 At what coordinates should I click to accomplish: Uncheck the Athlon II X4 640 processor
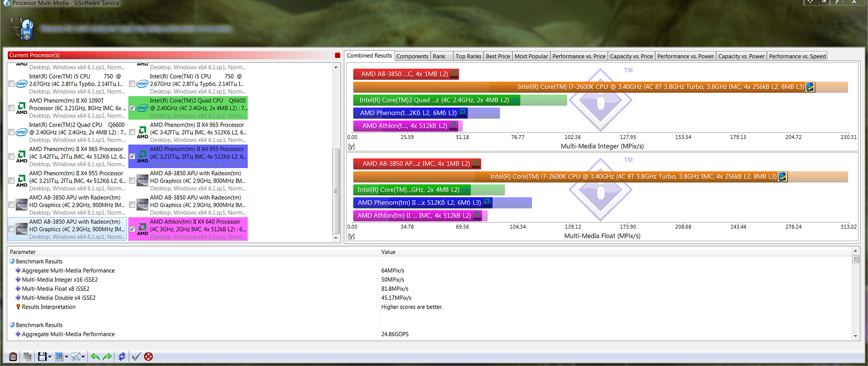pos(132,229)
